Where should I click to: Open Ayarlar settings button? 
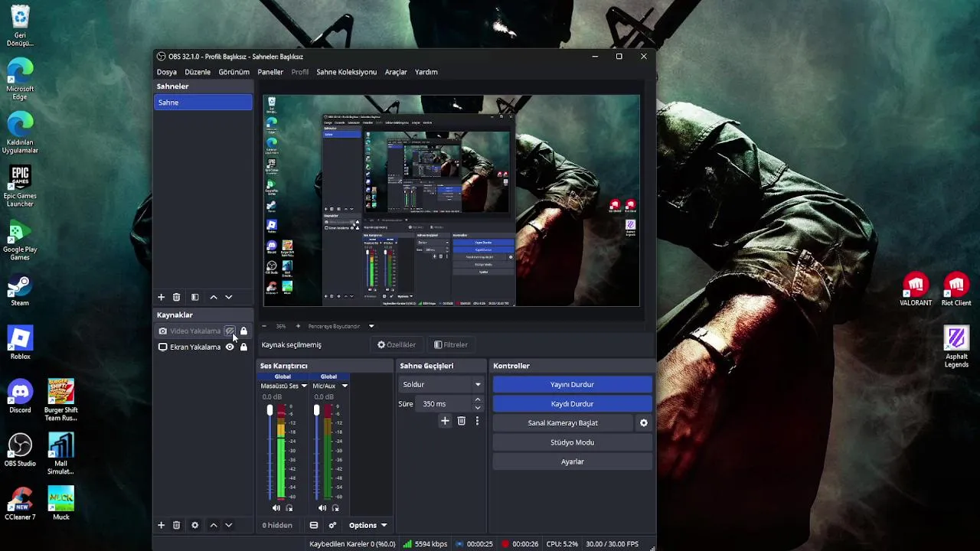pyautogui.click(x=572, y=461)
